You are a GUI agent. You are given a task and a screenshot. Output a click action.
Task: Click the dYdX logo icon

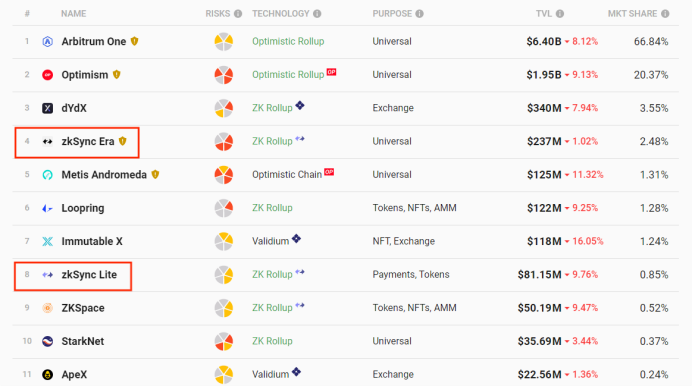[47, 108]
